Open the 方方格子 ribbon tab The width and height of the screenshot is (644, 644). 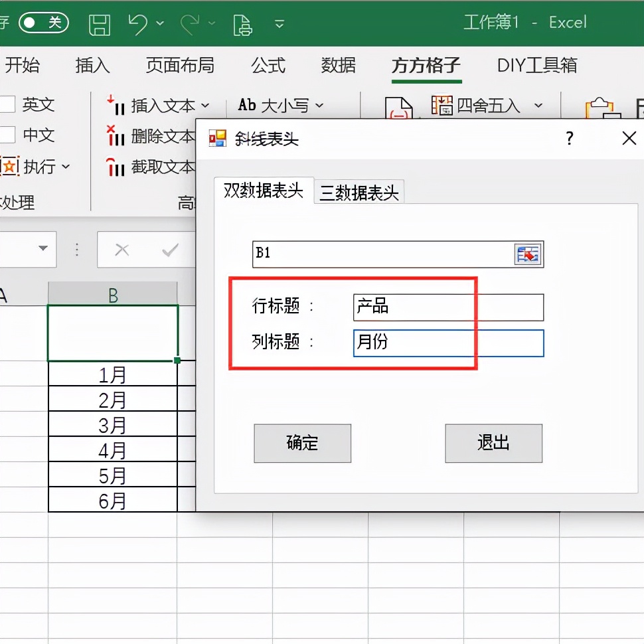(426, 66)
